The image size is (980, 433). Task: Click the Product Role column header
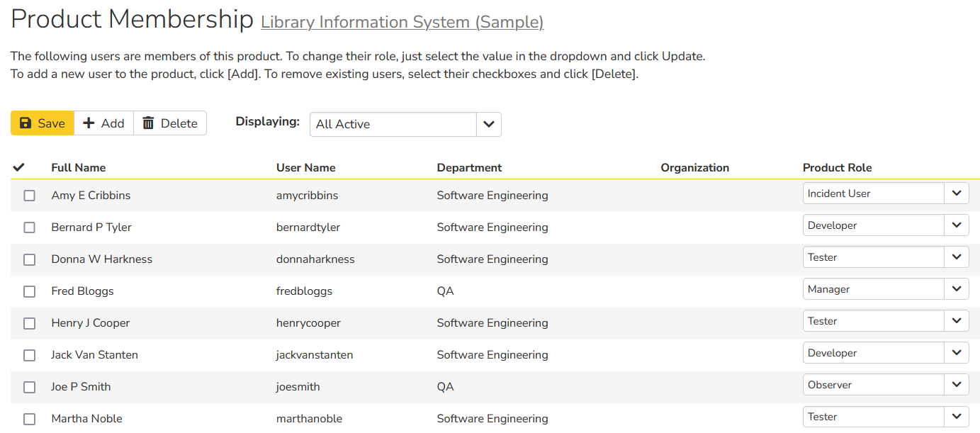pos(837,168)
